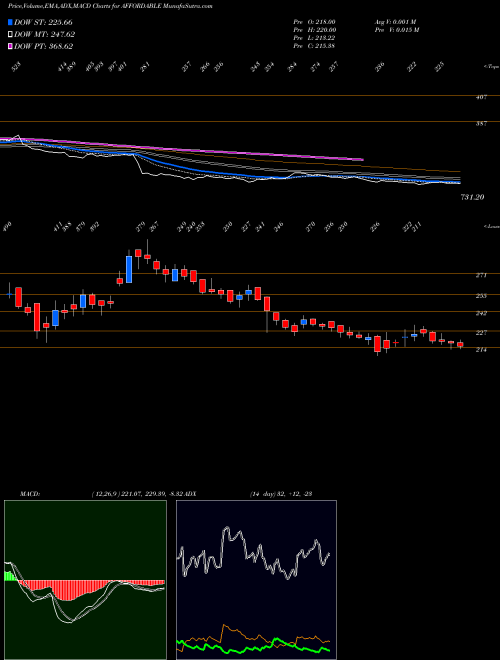Select the 'DOW ST: 225.66' label

(x=43, y=22)
